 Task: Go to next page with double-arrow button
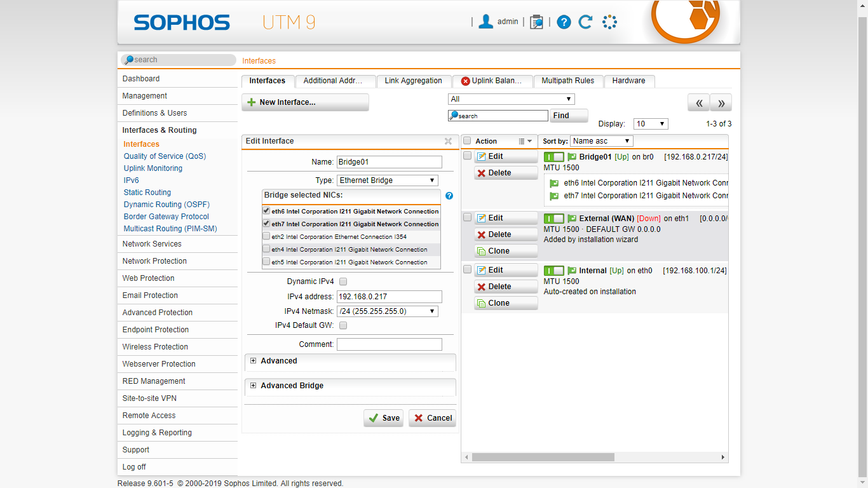721,103
